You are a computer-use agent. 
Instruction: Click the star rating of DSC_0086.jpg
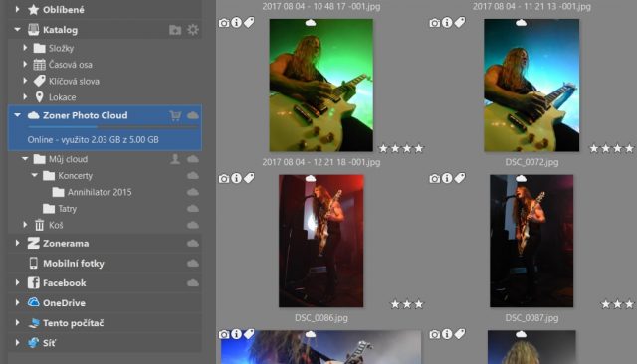tap(407, 304)
